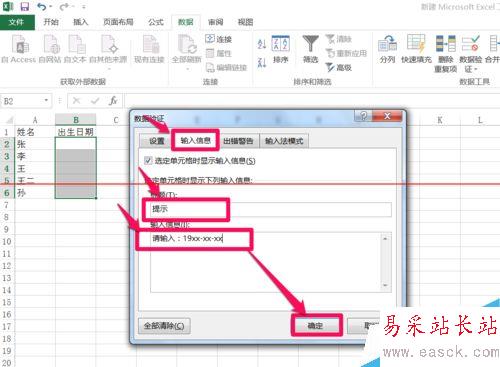Select column C header
Viewport: 500px width, 367px height.
(x=116, y=120)
